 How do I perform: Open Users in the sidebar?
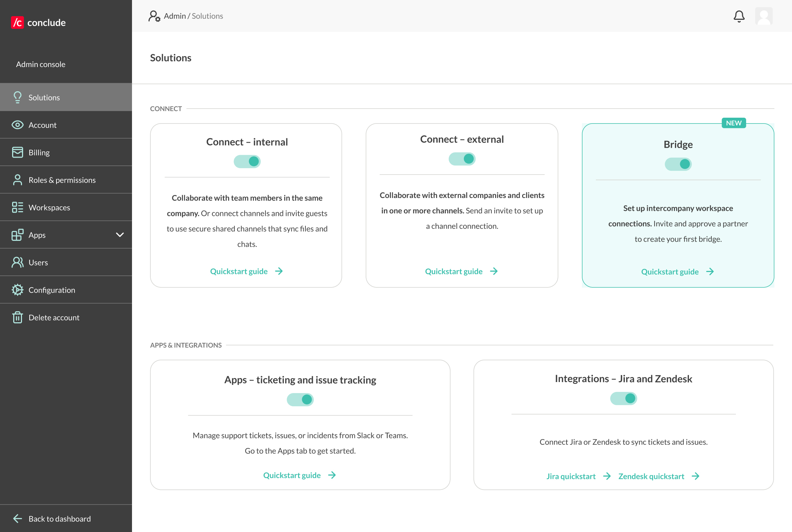click(x=66, y=262)
